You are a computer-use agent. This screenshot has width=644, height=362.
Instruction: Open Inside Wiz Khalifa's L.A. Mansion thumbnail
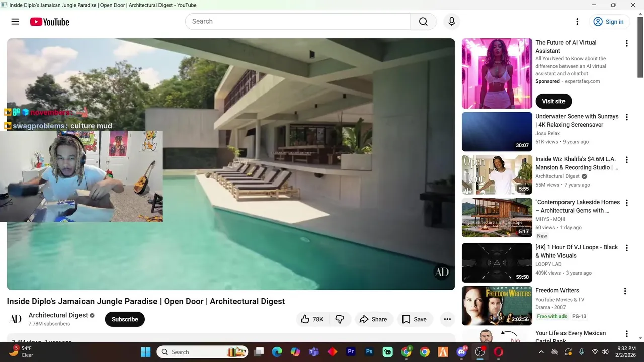[x=497, y=174]
